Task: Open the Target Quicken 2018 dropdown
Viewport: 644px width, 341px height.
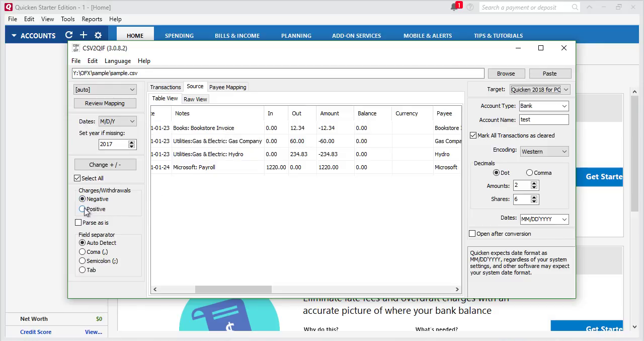Action: tap(539, 90)
